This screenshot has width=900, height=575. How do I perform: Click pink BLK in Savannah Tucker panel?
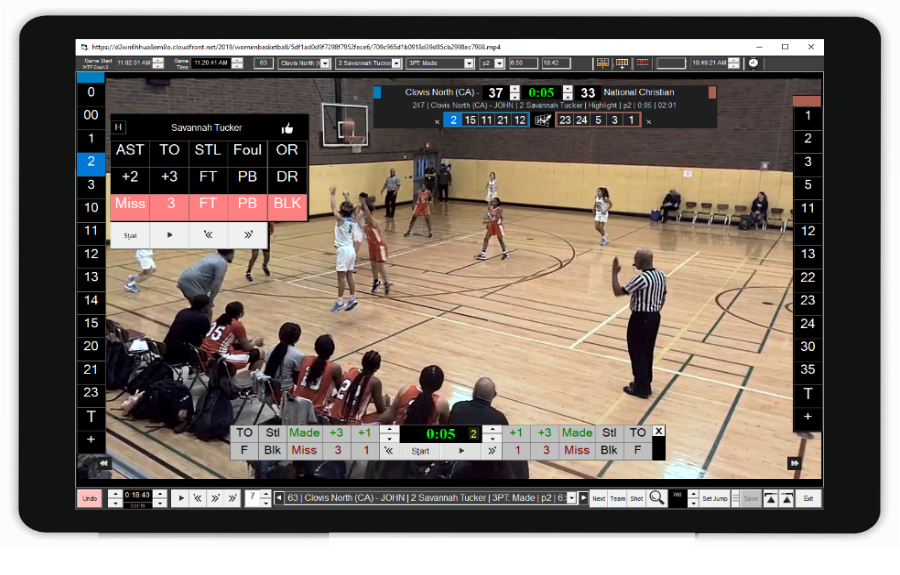click(x=287, y=204)
